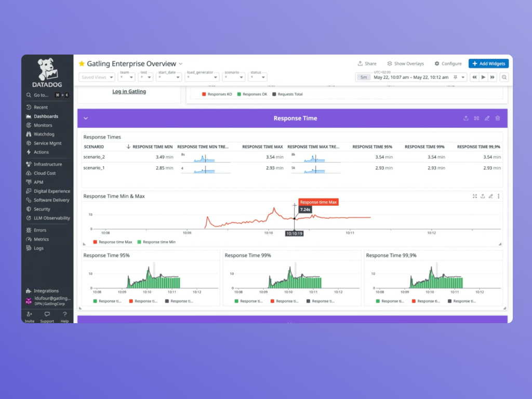Click the Cloud Cost sidebar icon
Viewport: 532px width, 399px height.
point(29,173)
